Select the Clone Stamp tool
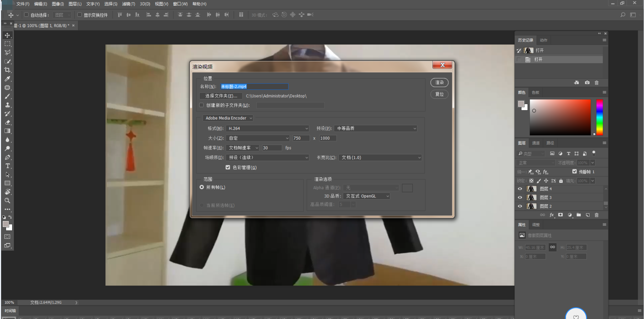This screenshot has width=644, height=319. click(x=7, y=105)
